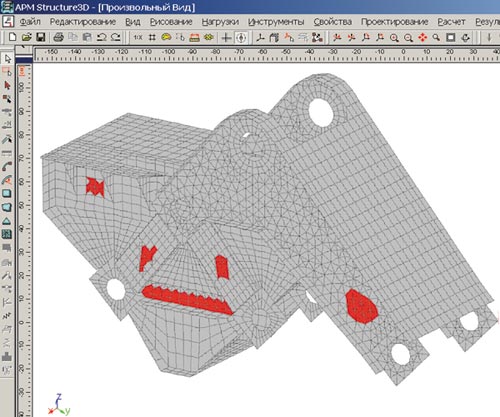This screenshot has height=417, width=500.
Task: Click the Zoom out magnifier icon
Action: click(x=408, y=38)
